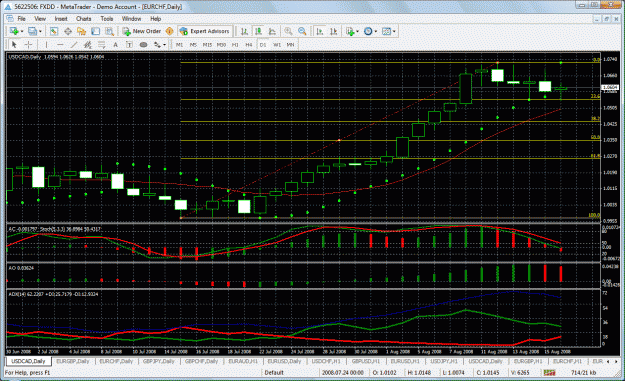Click the Periods clock icon
This screenshot has height=381, width=625.
[x=368, y=31]
